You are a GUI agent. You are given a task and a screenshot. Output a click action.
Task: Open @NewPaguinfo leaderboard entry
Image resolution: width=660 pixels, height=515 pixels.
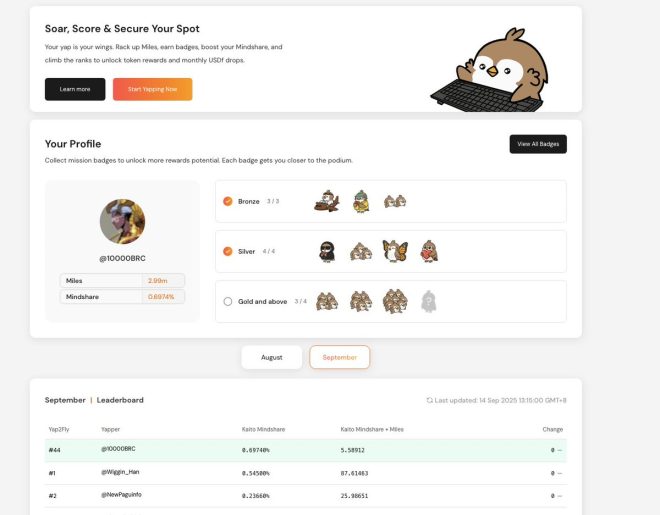(x=306, y=496)
